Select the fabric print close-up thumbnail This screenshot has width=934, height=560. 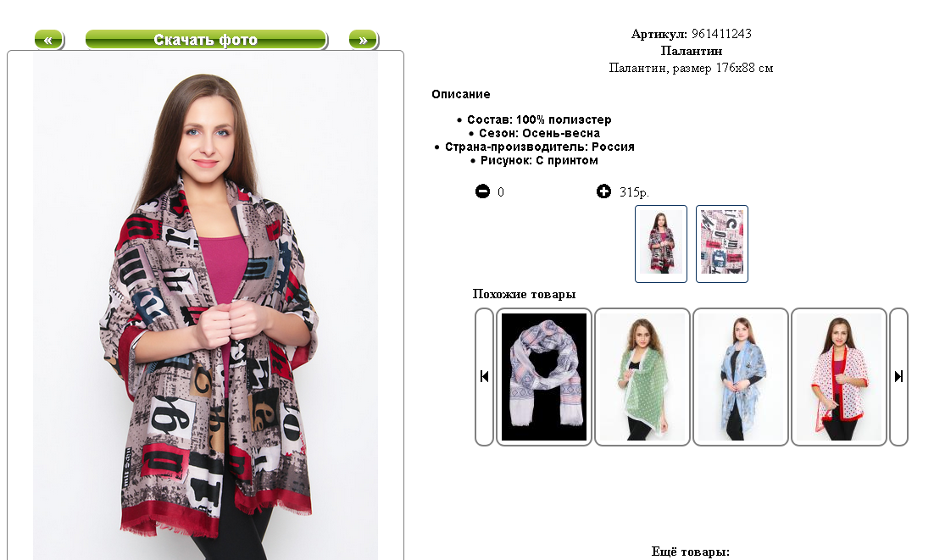[722, 243]
